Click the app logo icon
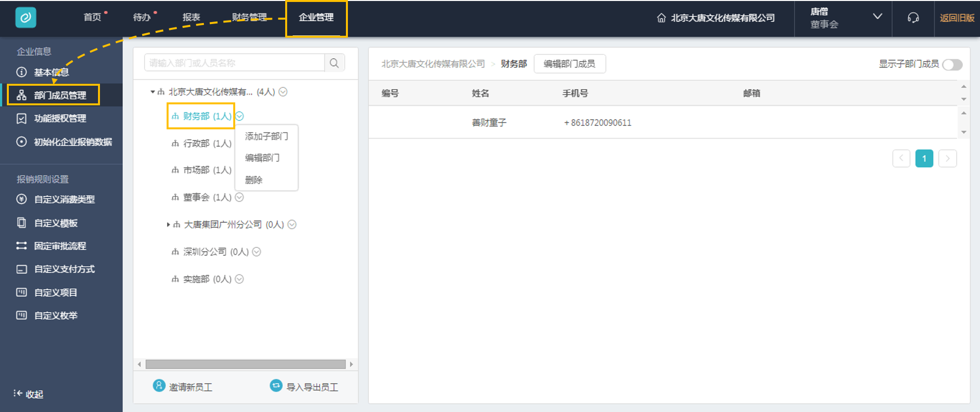The image size is (980, 412). point(25,18)
